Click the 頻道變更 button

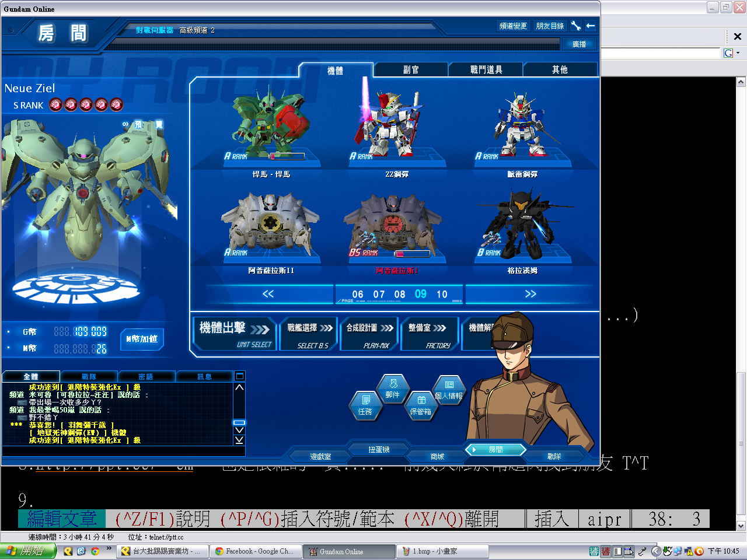click(513, 26)
